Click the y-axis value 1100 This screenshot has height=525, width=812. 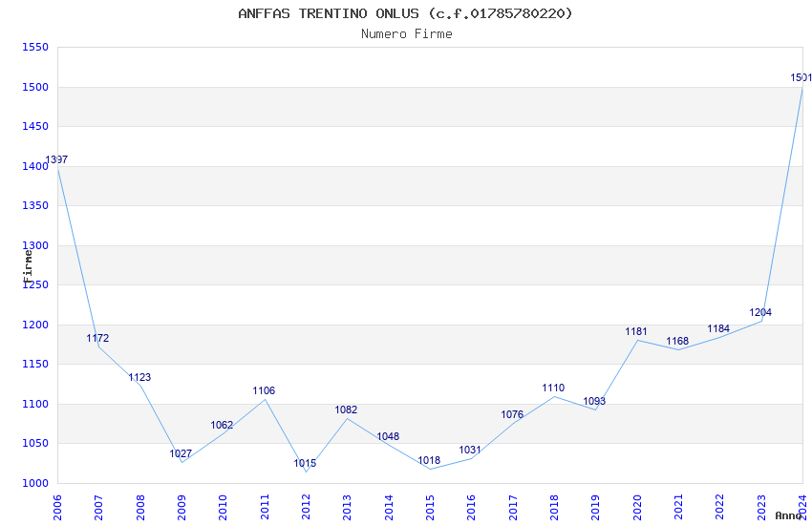(x=35, y=404)
